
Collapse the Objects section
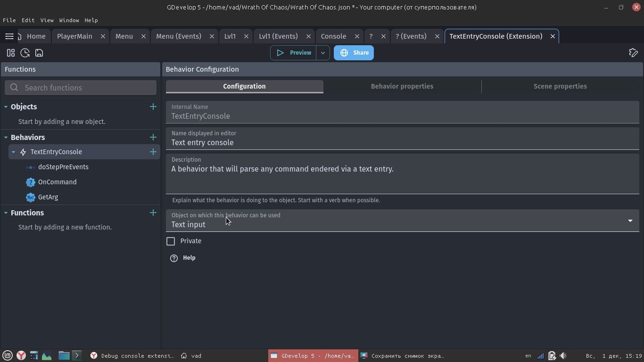coord(6,107)
